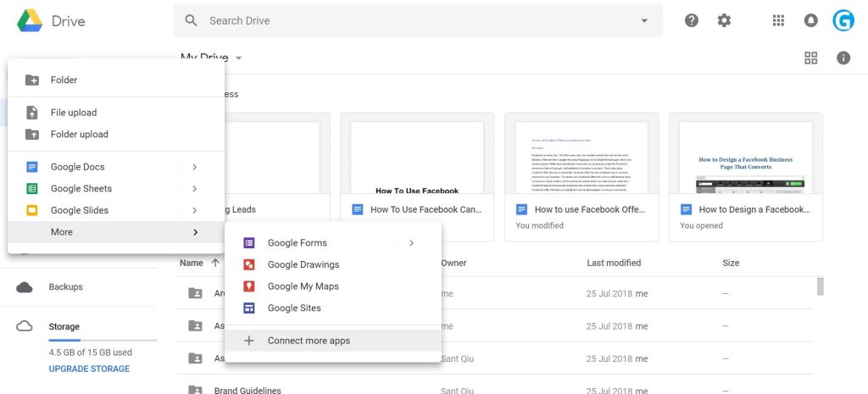Click the Google Sites icon

249,308
